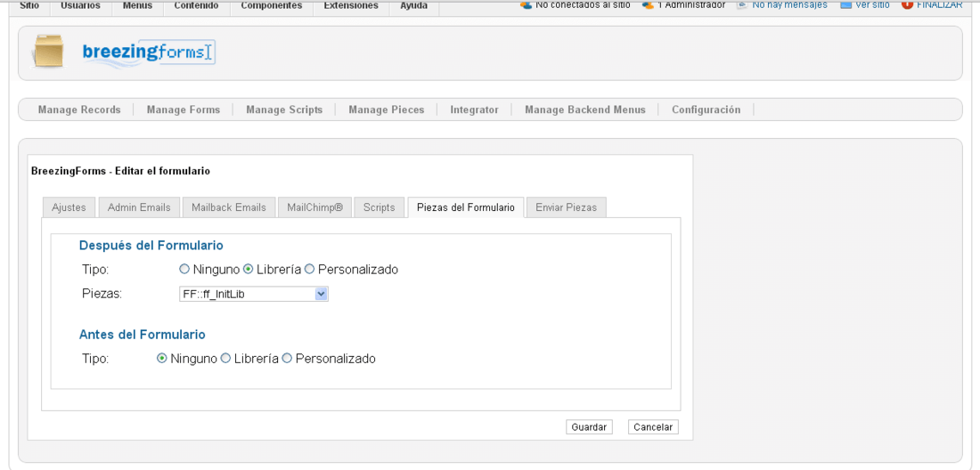Open the Contenido menu

click(196, 5)
